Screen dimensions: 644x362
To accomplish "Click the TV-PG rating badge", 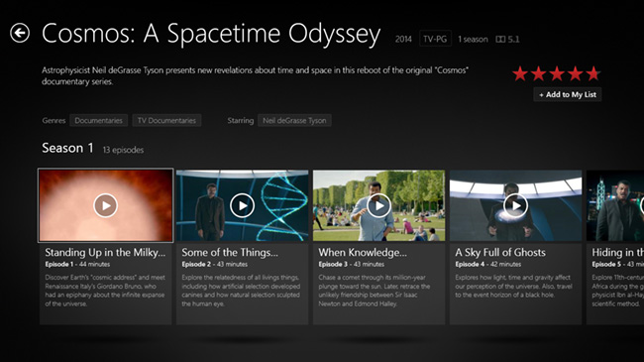I will point(435,39).
